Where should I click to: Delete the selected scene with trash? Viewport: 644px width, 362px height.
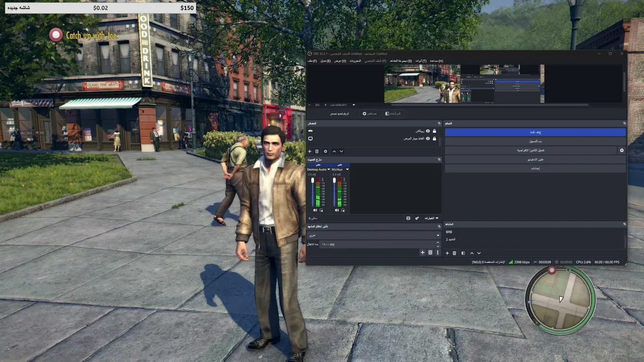coord(454,253)
